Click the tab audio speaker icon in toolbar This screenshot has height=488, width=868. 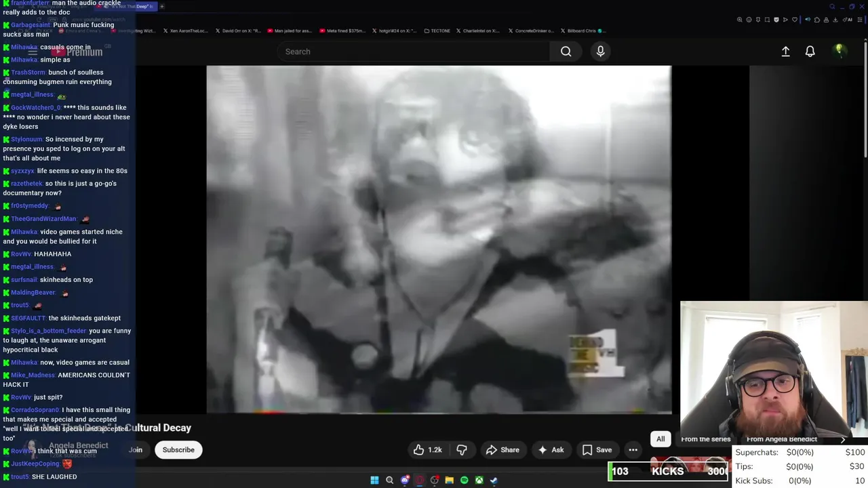(808, 20)
